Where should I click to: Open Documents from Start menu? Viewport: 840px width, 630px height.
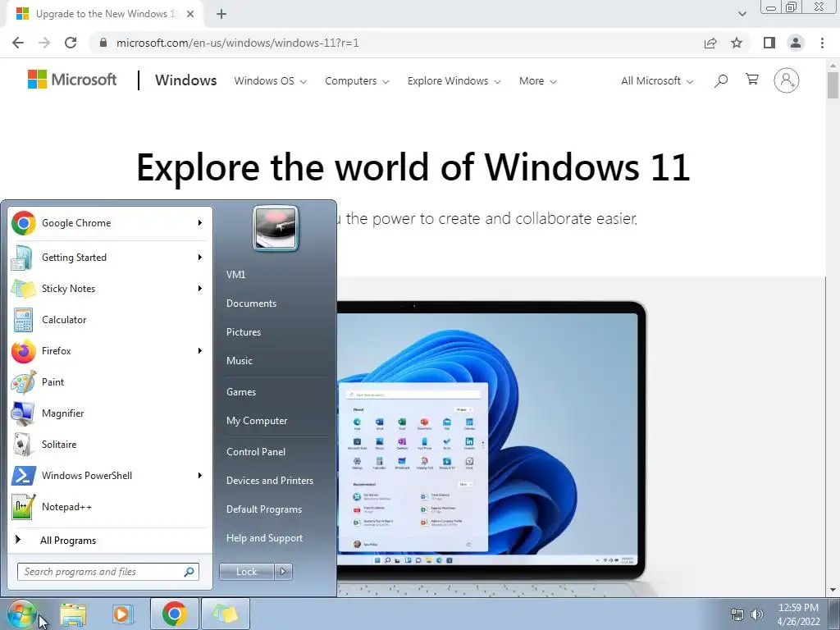pyautogui.click(x=251, y=304)
